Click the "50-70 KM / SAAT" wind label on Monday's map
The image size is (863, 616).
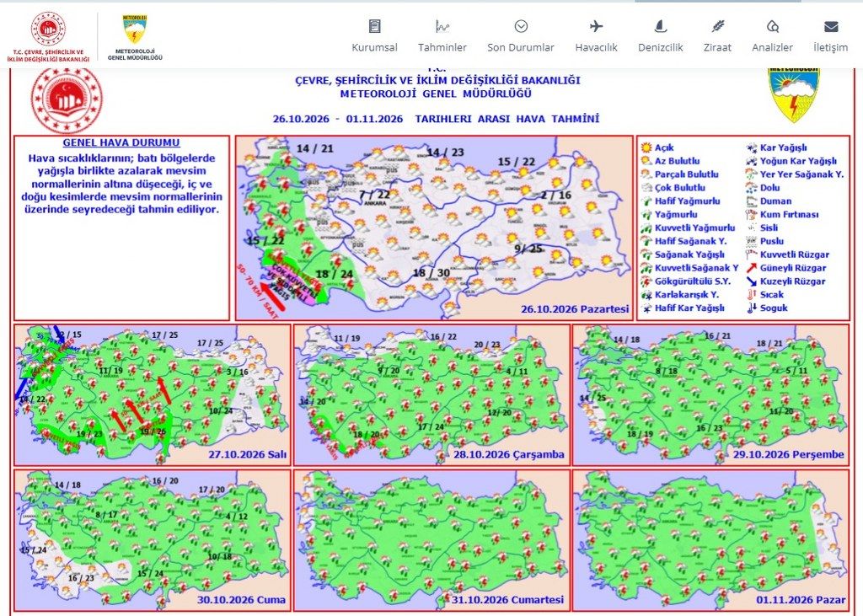[x=258, y=290]
